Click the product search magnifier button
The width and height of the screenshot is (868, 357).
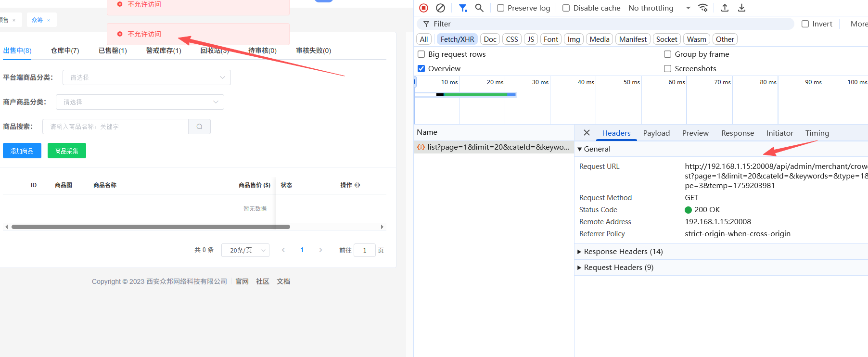(199, 127)
